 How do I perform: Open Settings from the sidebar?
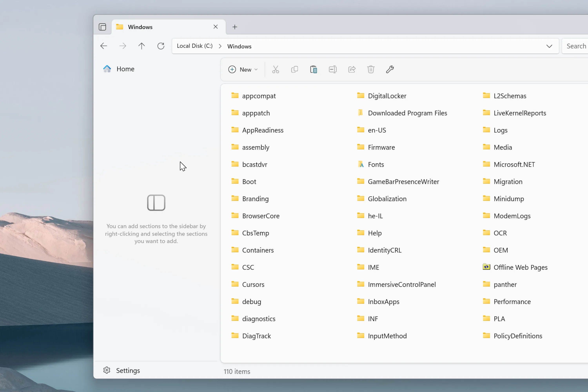[128, 370]
